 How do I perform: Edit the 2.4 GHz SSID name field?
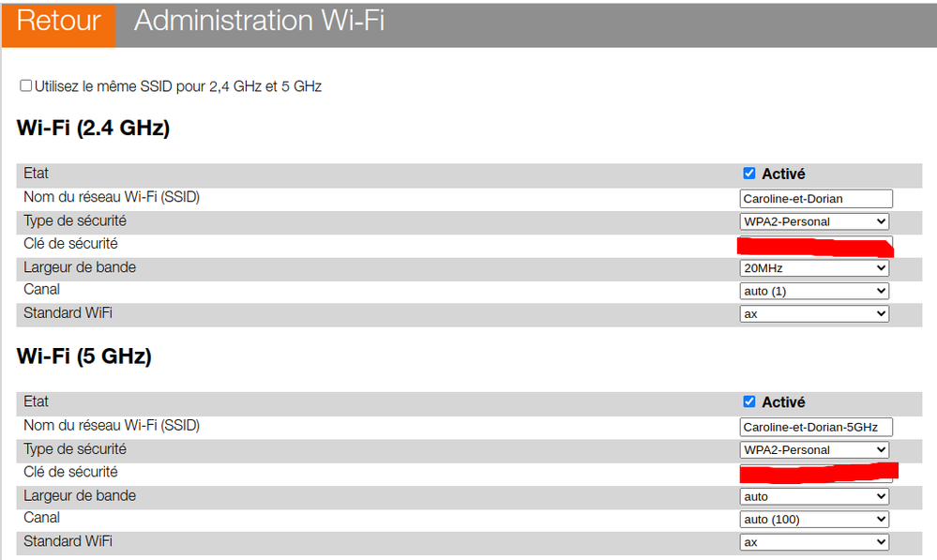[815, 198]
